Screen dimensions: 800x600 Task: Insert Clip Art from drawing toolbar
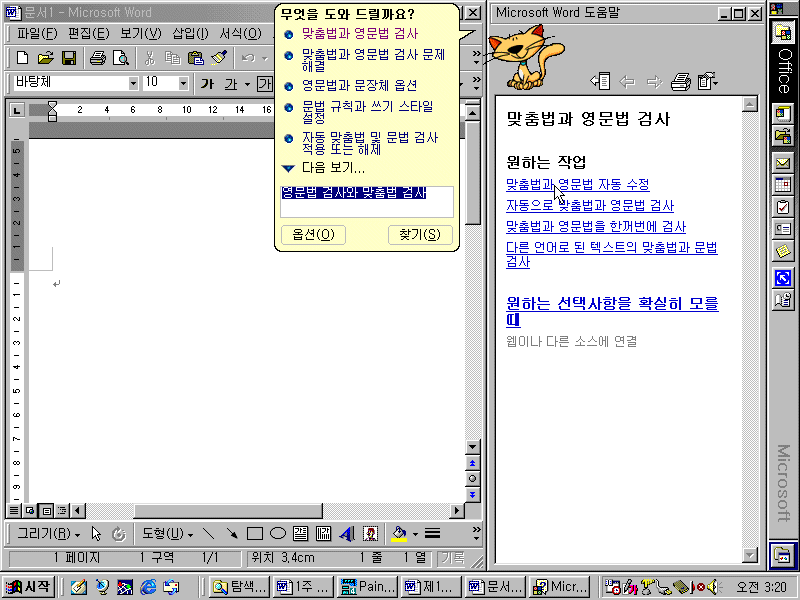coord(370,534)
